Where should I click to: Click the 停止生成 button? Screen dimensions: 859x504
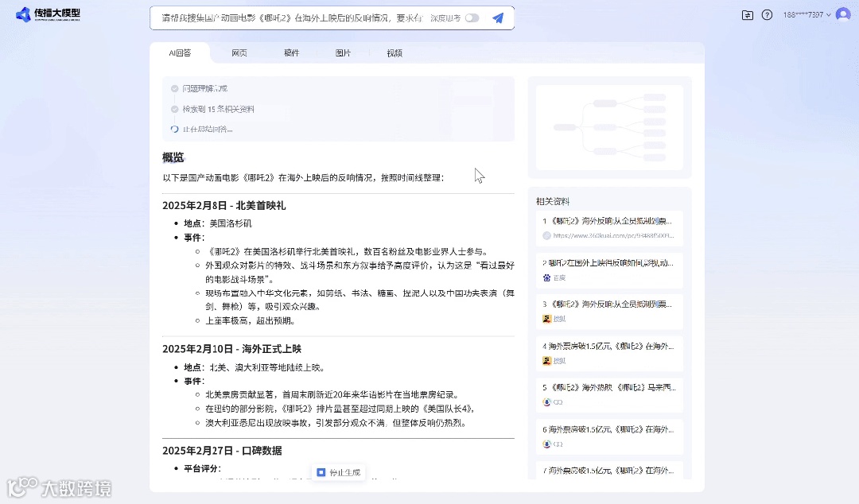[x=340, y=472]
